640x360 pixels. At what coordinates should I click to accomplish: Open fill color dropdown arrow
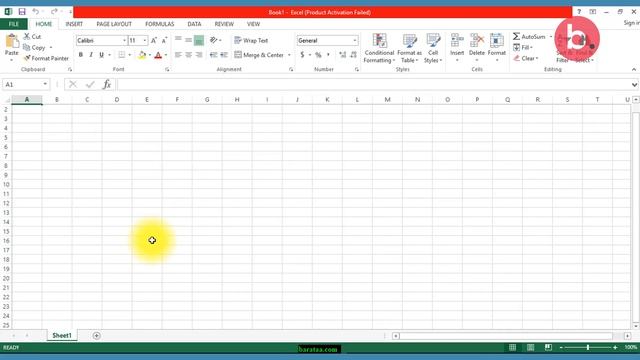click(150, 55)
